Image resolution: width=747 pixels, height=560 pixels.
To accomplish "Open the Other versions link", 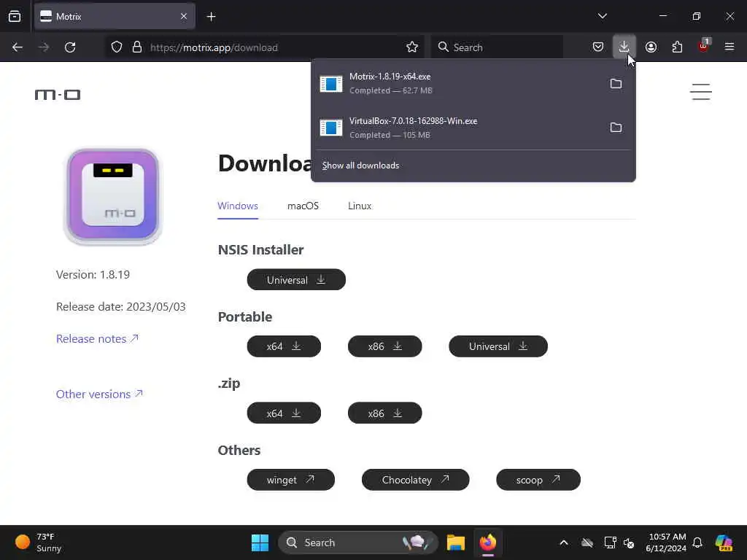I will coord(99,394).
